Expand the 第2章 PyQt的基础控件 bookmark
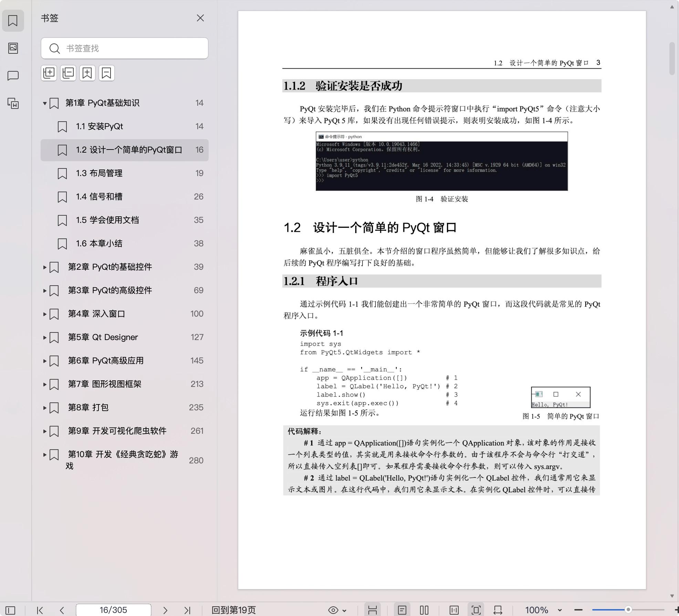The height and width of the screenshot is (616, 679). point(45,267)
